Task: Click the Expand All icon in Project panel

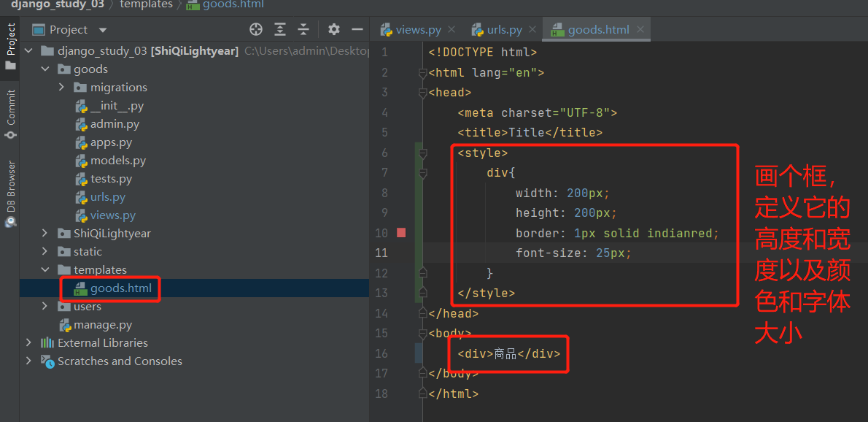Action: click(x=280, y=29)
